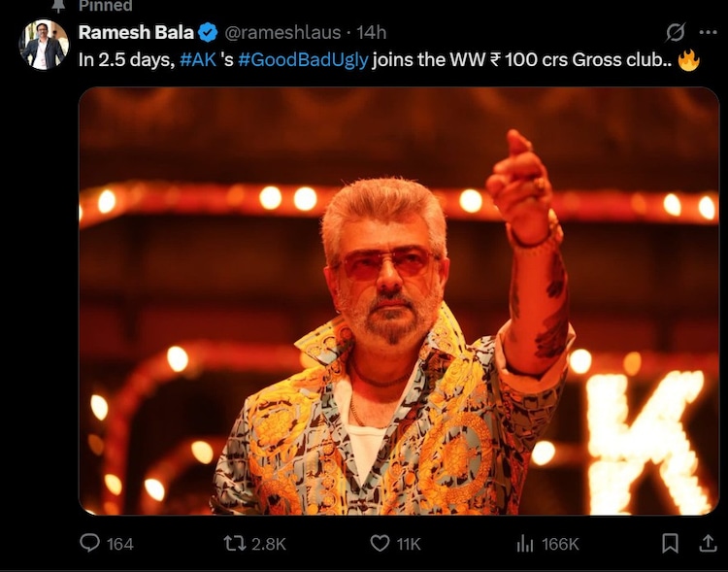728x572 pixels.
Task: Bookmark this tweet
Action: coord(670,543)
